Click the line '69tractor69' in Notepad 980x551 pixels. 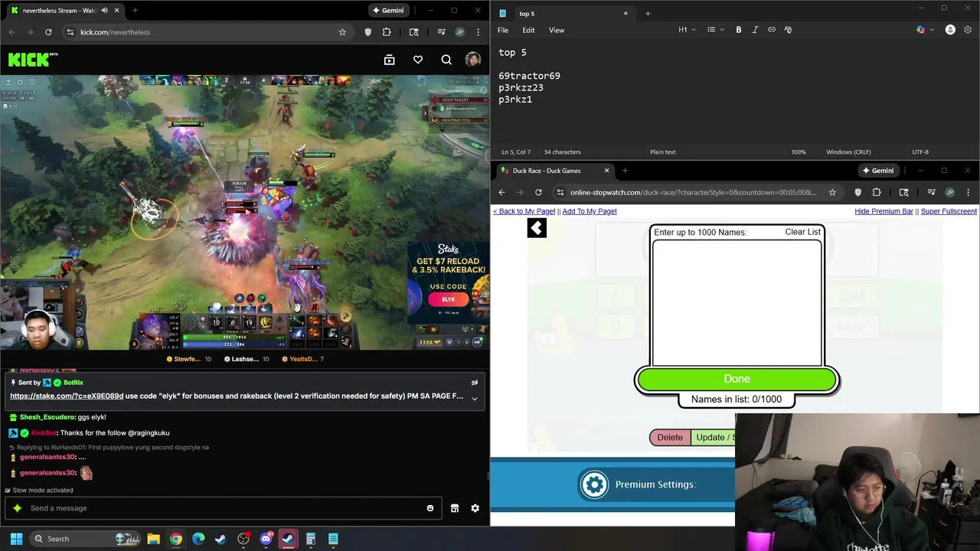529,76
